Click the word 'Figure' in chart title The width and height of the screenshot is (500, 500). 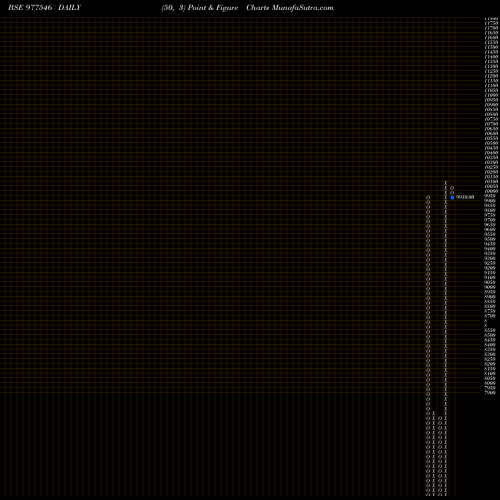pyautogui.click(x=227, y=8)
